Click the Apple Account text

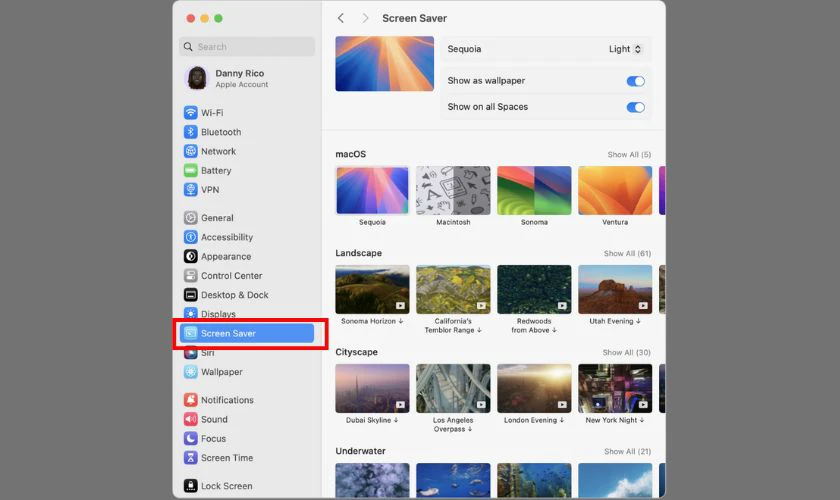(242, 85)
